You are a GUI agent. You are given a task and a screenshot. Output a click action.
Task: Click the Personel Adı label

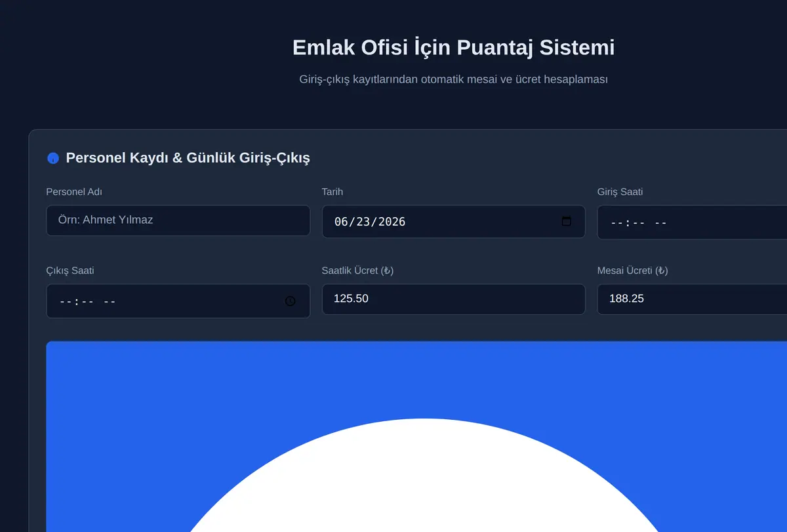74,192
